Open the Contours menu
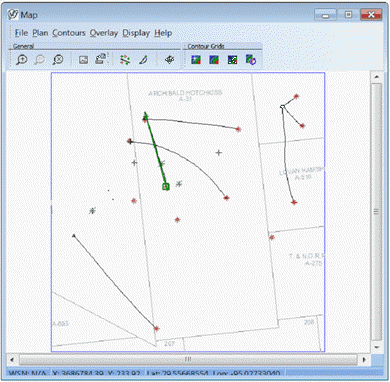 (x=69, y=33)
